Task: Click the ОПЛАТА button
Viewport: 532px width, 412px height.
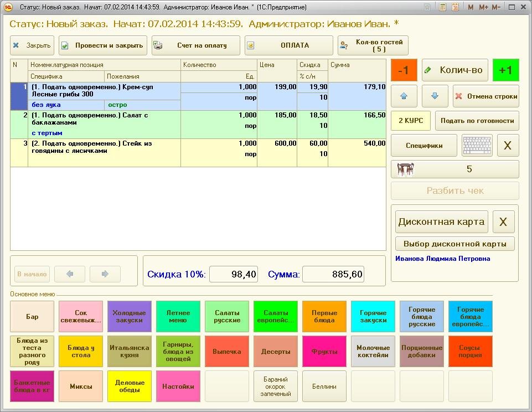Action: tap(289, 45)
